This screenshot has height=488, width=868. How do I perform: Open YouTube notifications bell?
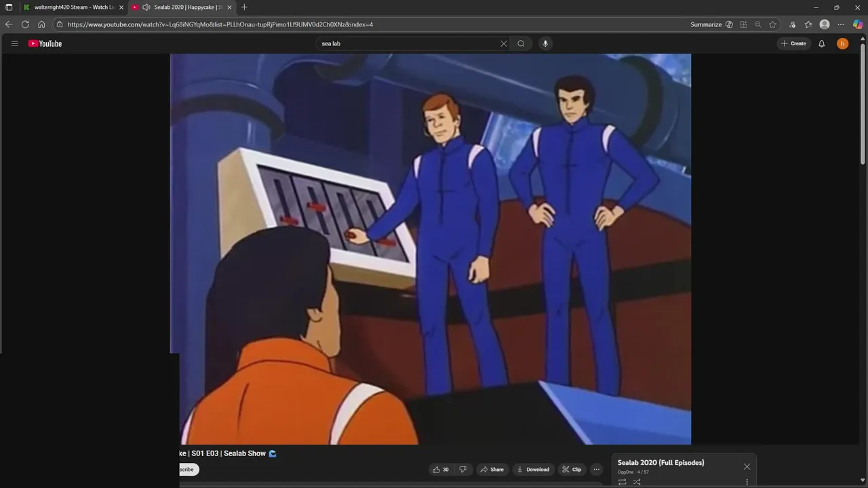pos(821,43)
